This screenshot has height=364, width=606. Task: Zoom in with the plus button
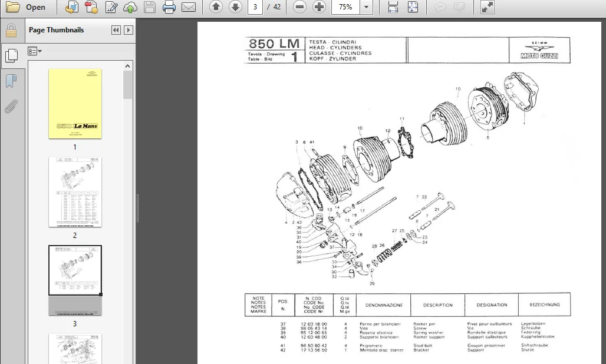[319, 7]
